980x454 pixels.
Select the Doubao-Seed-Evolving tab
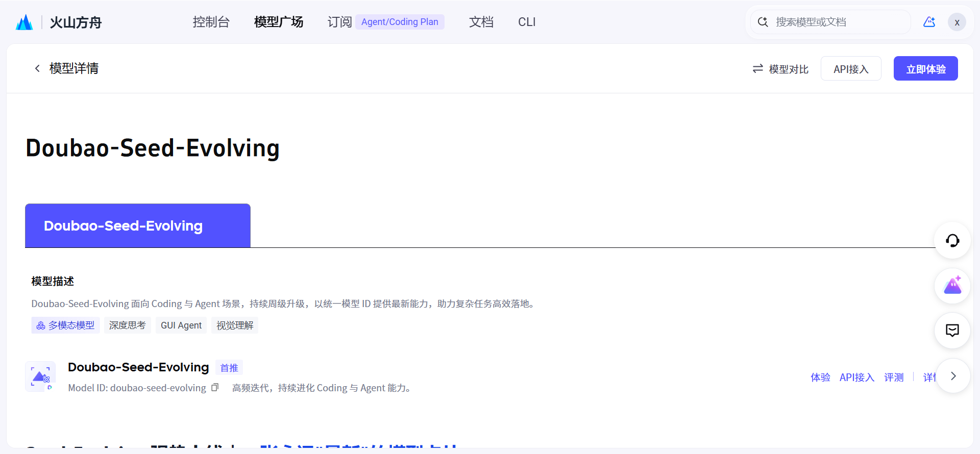[138, 225]
